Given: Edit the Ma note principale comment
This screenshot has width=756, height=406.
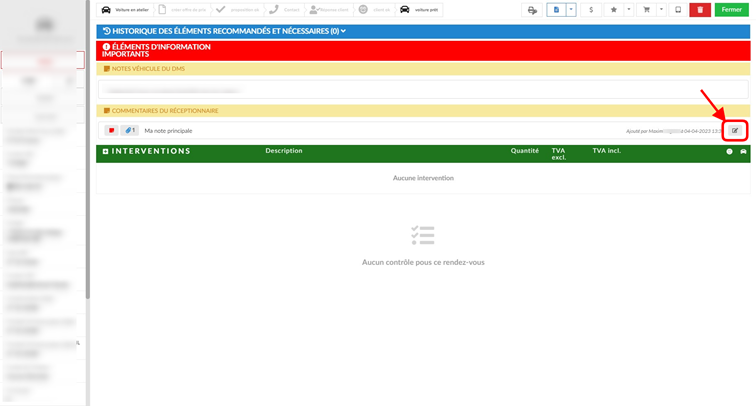Looking at the screenshot, I should 735,131.
